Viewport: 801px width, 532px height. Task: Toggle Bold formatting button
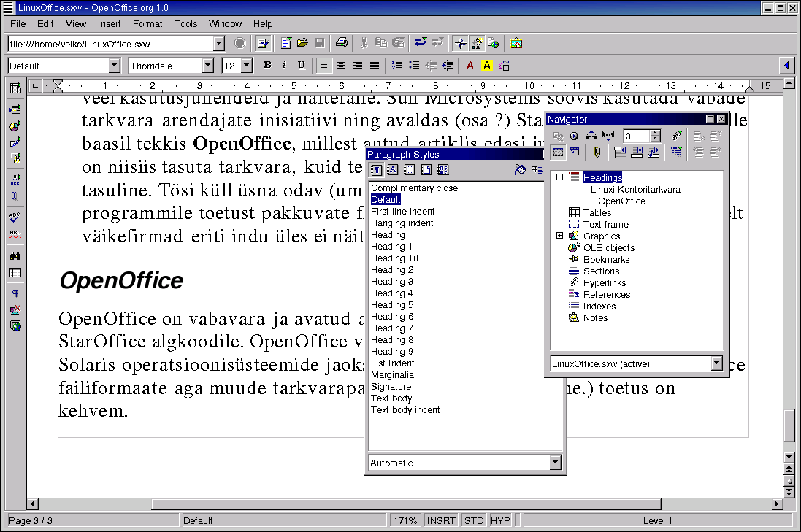coord(267,66)
